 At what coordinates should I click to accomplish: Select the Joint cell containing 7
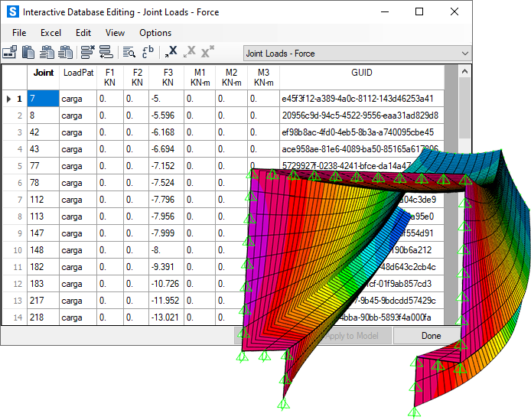point(43,99)
